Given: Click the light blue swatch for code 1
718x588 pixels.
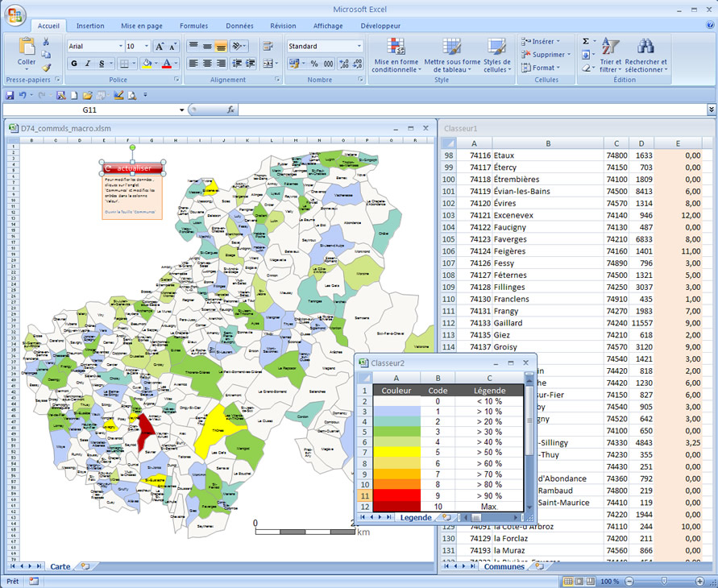Looking at the screenshot, I should click(396, 412).
